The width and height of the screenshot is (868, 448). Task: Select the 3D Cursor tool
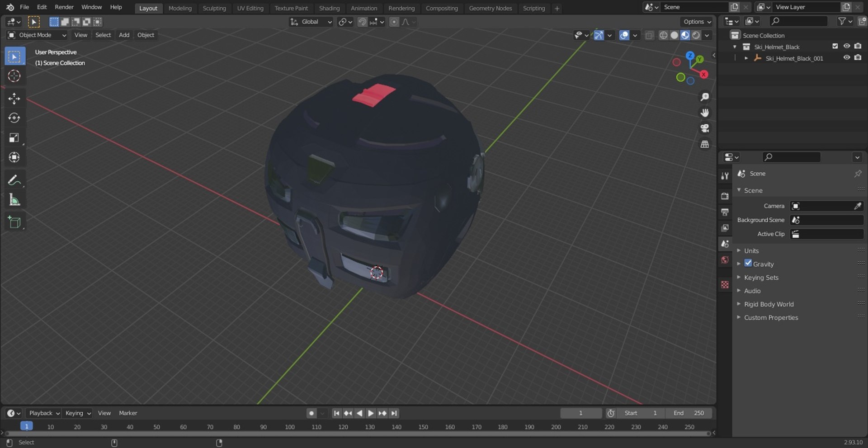pos(14,76)
